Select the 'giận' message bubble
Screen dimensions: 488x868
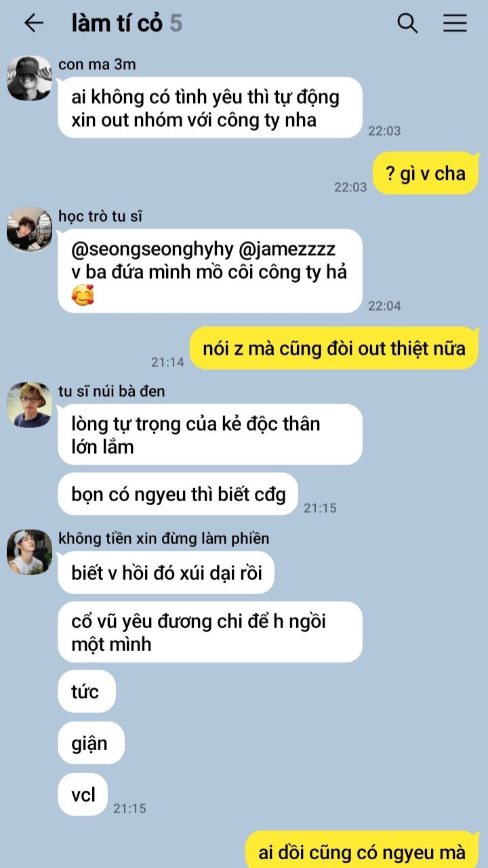pos(91,743)
